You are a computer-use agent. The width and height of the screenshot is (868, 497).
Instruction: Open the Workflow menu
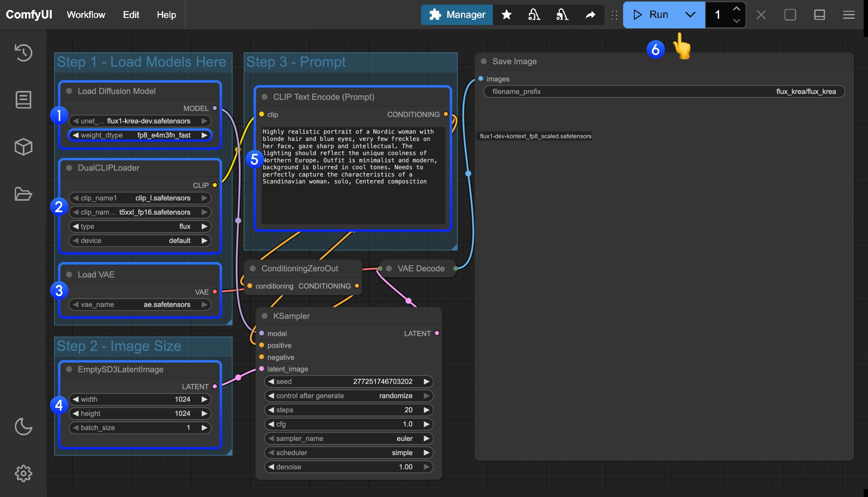[86, 15]
